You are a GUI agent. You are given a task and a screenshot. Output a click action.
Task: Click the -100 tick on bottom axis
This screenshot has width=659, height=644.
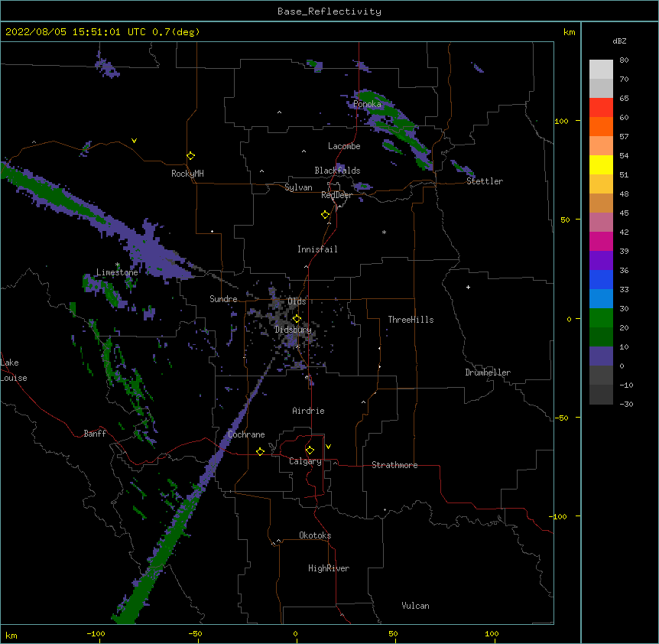[96, 633]
